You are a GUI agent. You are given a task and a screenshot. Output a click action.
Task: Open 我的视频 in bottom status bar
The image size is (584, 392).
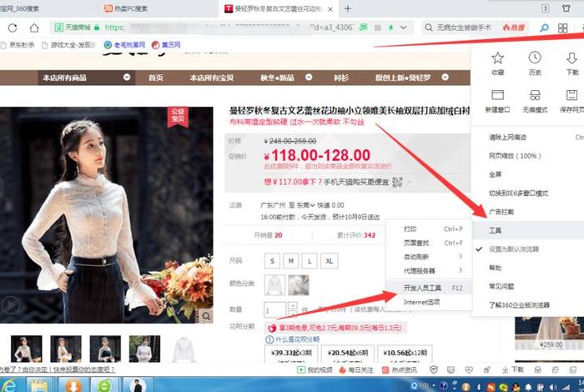coord(315,369)
